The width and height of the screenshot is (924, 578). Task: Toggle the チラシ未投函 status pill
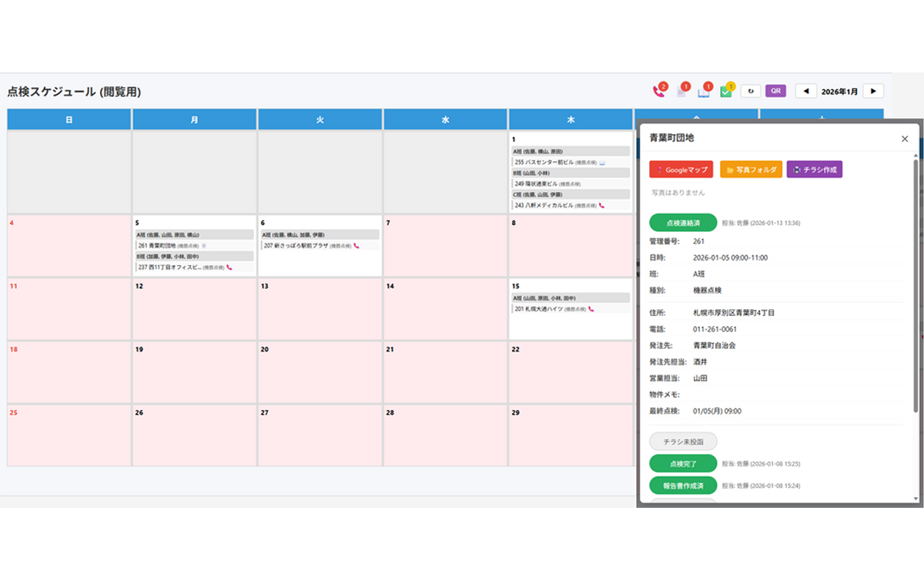(x=683, y=442)
